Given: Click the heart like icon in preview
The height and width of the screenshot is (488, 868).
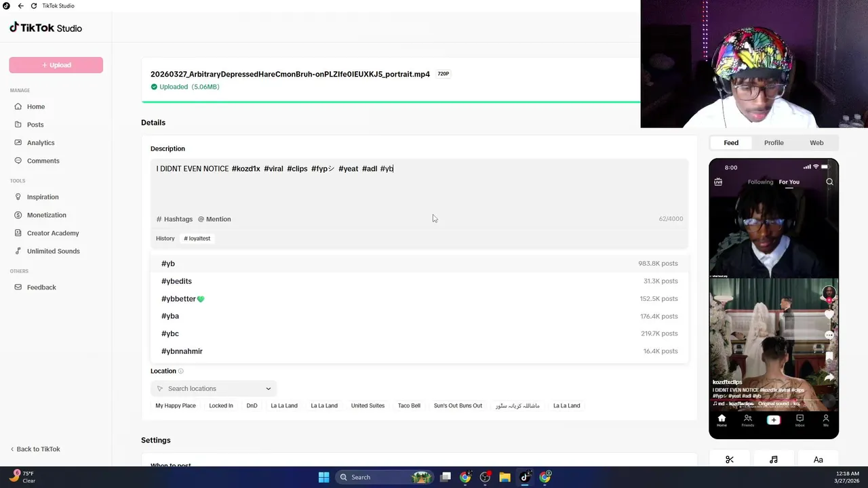Looking at the screenshot, I should click(x=829, y=315).
